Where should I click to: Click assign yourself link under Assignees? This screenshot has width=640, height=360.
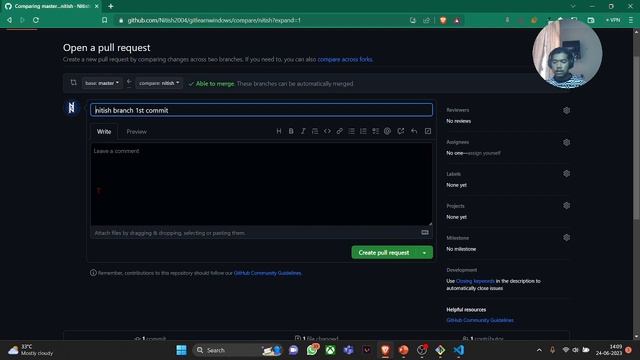pos(484,153)
